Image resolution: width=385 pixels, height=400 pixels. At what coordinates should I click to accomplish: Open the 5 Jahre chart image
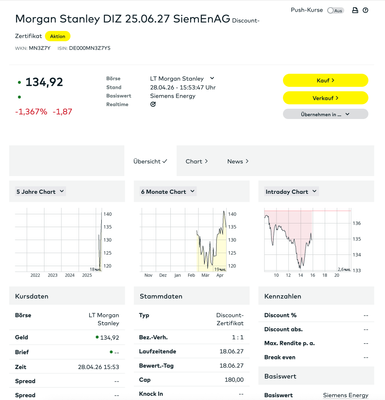(64, 242)
